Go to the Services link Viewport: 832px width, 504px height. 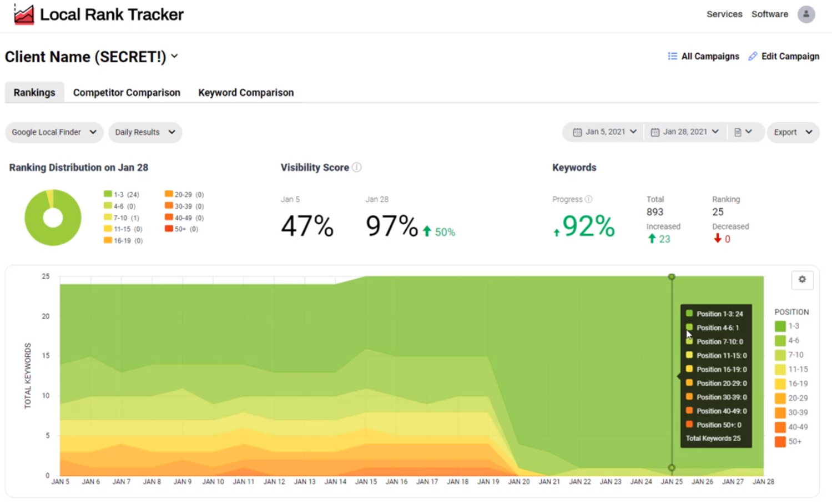point(724,14)
